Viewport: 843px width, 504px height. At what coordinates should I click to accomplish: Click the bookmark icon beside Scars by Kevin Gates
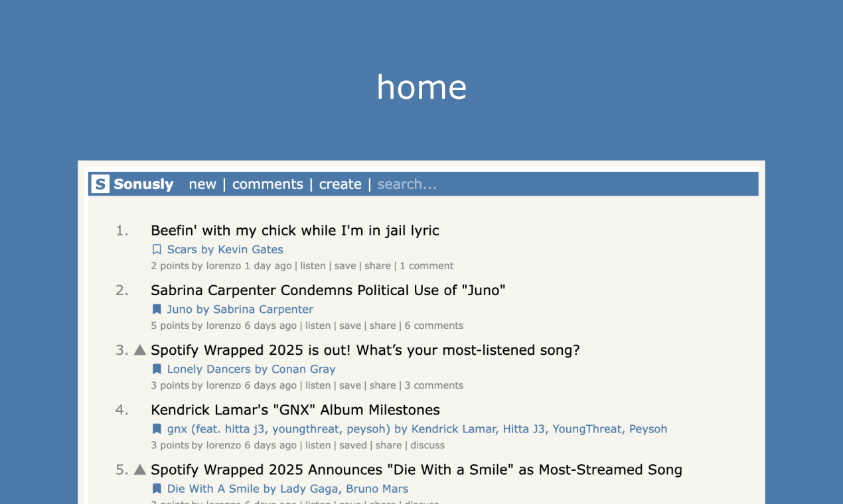(x=157, y=249)
